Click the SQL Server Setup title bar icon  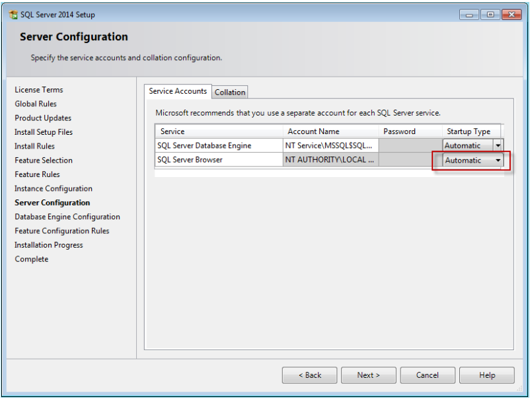(x=12, y=14)
